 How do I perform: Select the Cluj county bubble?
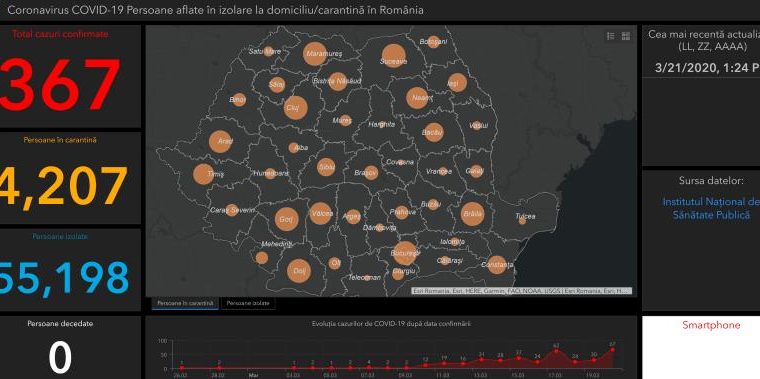coord(296,108)
